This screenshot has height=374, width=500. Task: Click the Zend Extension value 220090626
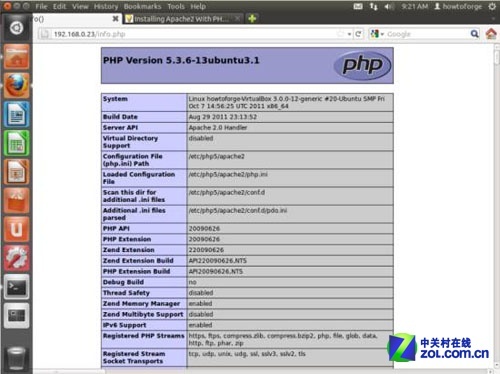(x=206, y=250)
